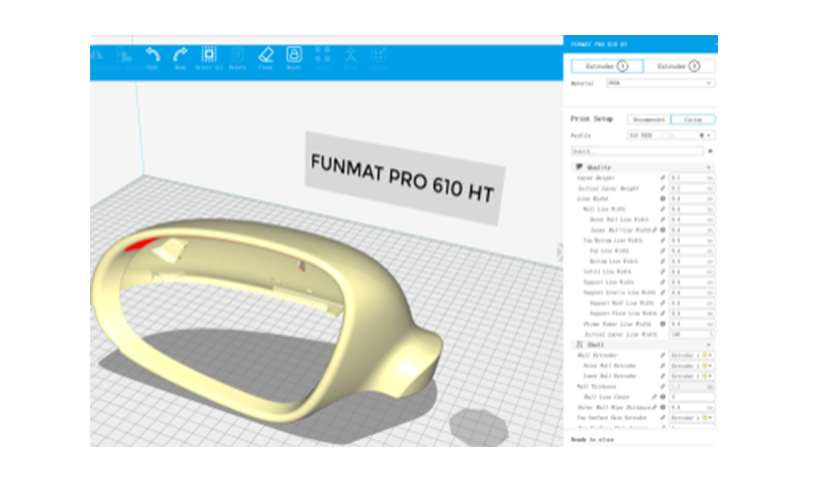Click the link icon beside Layer Height

[661, 178]
